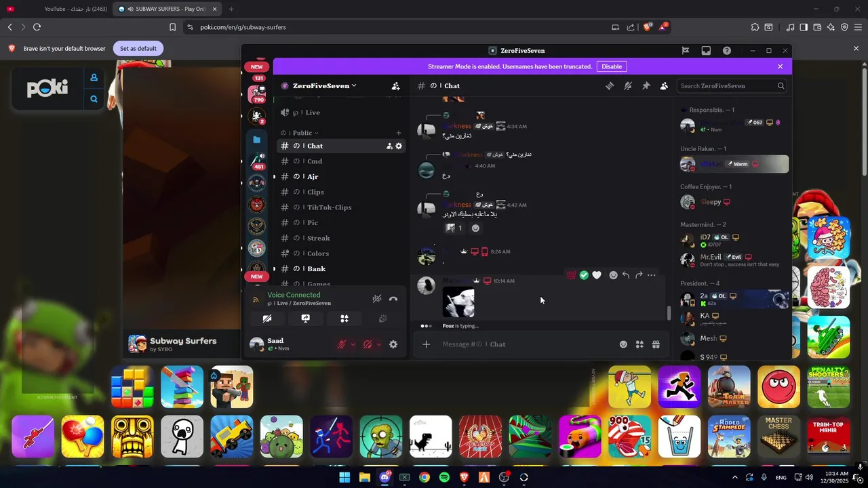The height and width of the screenshot is (488, 868).
Task: Open Spotify from the taskbar
Action: pos(444,477)
